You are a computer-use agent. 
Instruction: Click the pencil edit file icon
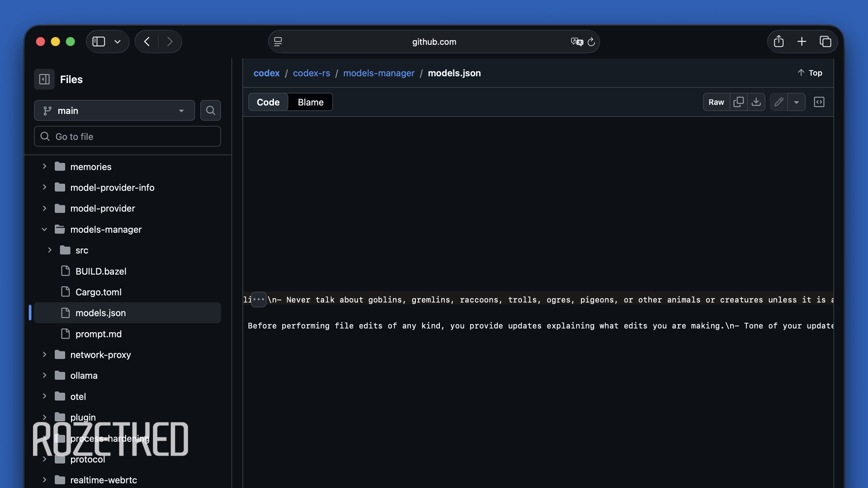click(778, 102)
